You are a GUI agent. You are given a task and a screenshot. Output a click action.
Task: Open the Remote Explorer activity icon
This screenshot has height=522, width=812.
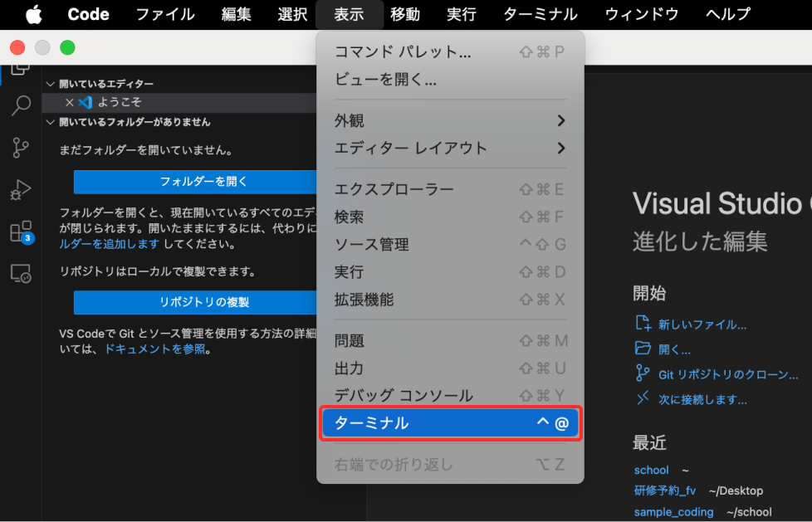[x=21, y=273]
